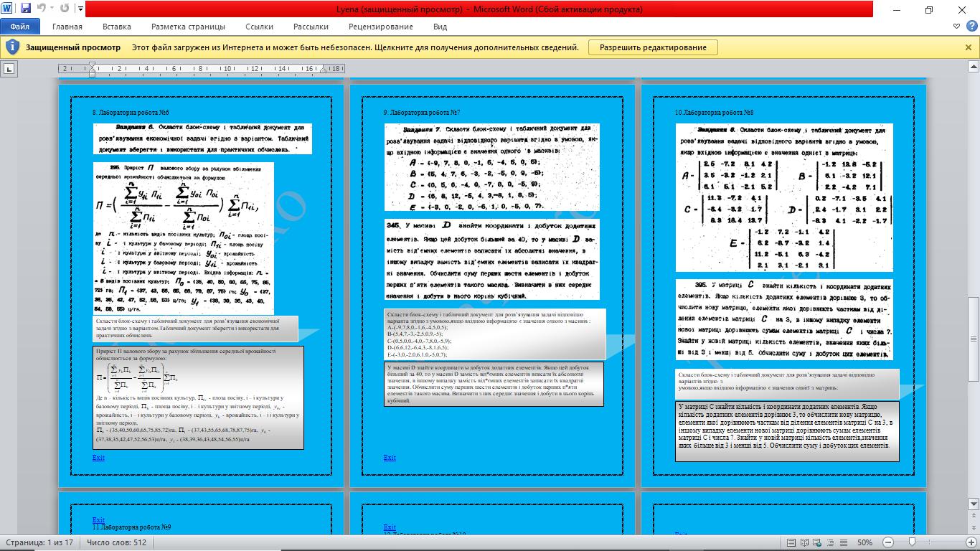Click the Разрешить редактирование button
The width and height of the screenshot is (980, 551).
(653, 47)
